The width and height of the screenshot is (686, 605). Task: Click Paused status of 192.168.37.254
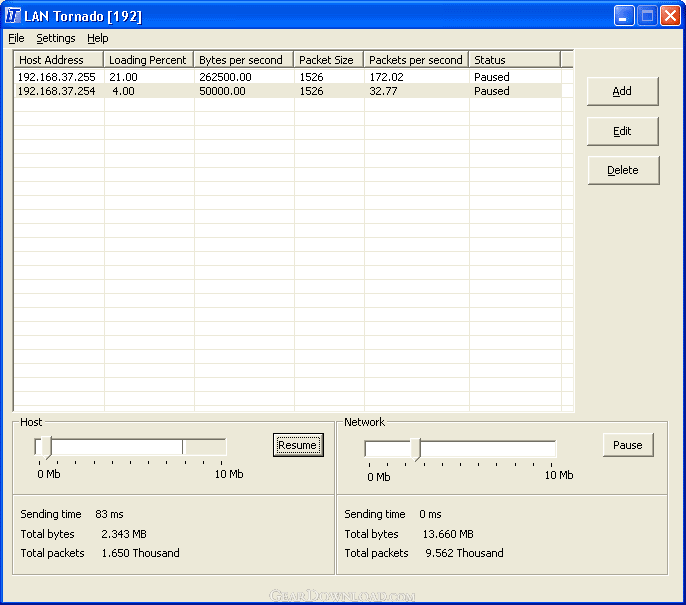pyautogui.click(x=492, y=91)
